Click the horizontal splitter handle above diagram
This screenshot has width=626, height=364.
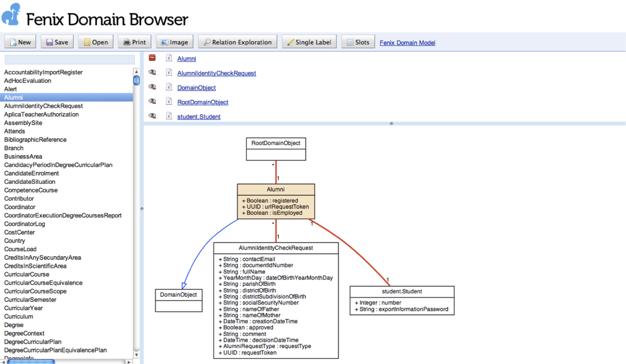tap(392, 124)
